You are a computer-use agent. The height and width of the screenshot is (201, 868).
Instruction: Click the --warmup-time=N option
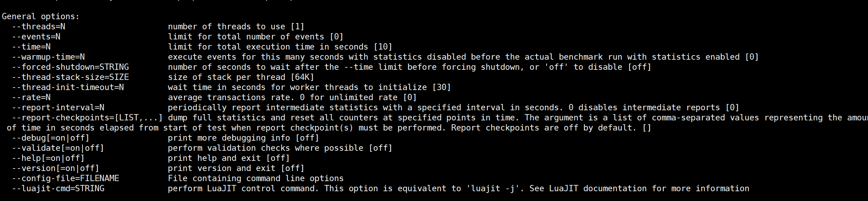point(48,57)
